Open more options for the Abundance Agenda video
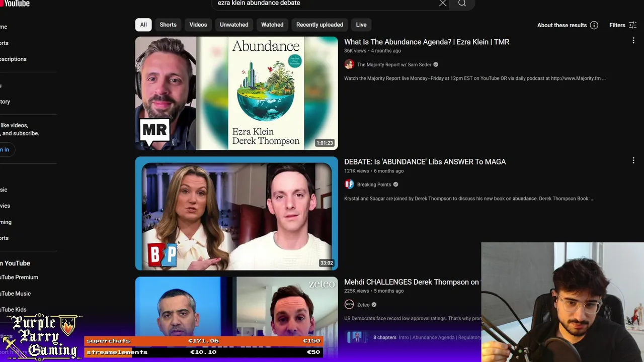The height and width of the screenshot is (362, 644). click(x=633, y=41)
